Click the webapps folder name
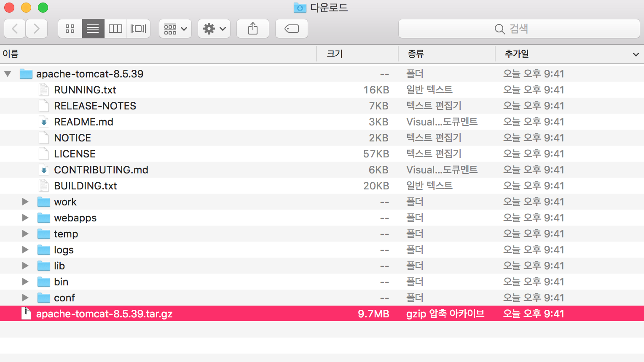This screenshot has height=362, width=644. tap(75, 218)
